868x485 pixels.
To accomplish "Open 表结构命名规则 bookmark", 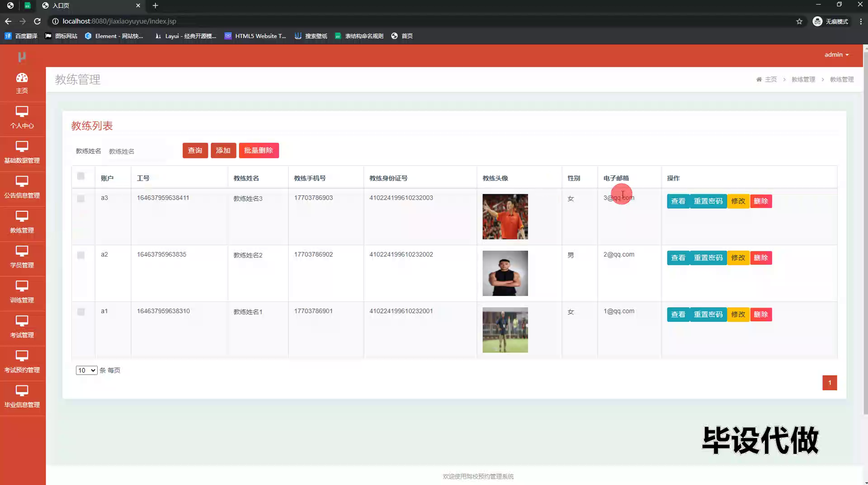I will [x=359, y=36].
